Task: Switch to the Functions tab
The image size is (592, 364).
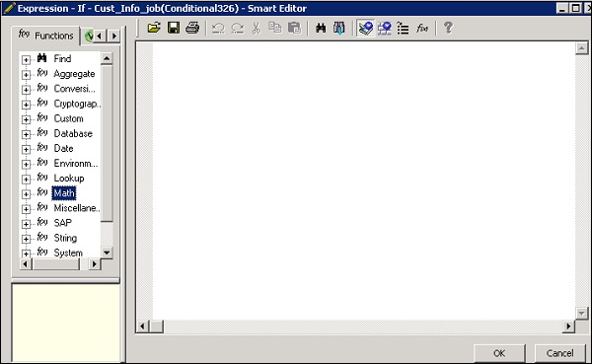Action: [45, 36]
